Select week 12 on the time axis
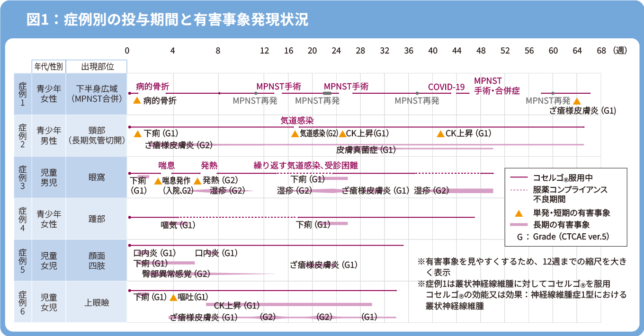This screenshot has width=644, height=336. 264,51
